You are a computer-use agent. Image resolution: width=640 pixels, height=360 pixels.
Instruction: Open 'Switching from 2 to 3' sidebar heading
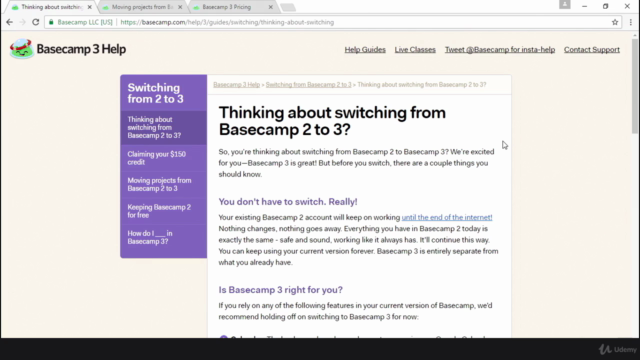pos(156,93)
